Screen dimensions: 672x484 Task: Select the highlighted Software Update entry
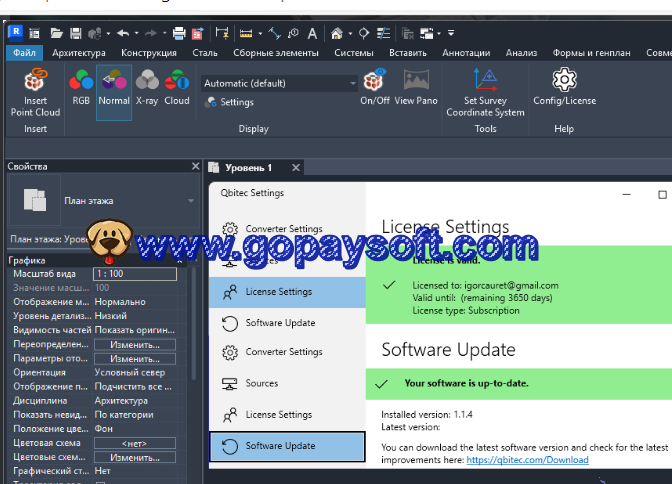(x=287, y=446)
